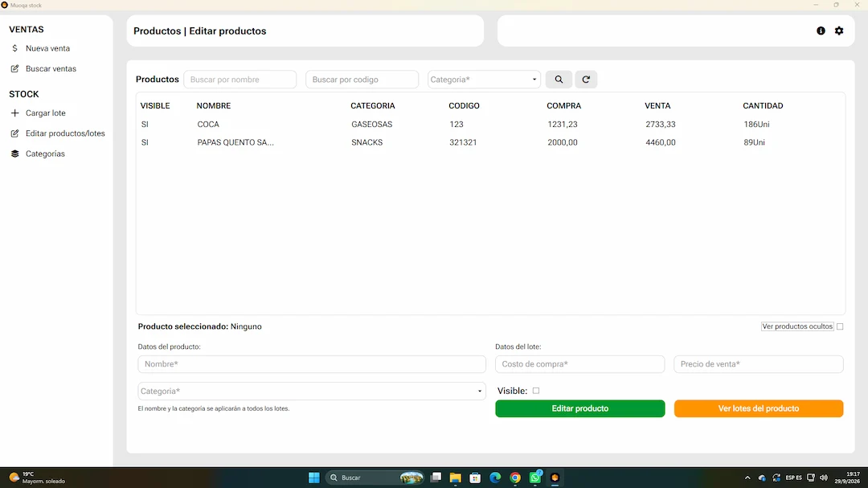Run search with the magnifier button
The image size is (868, 488).
(559, 80)
